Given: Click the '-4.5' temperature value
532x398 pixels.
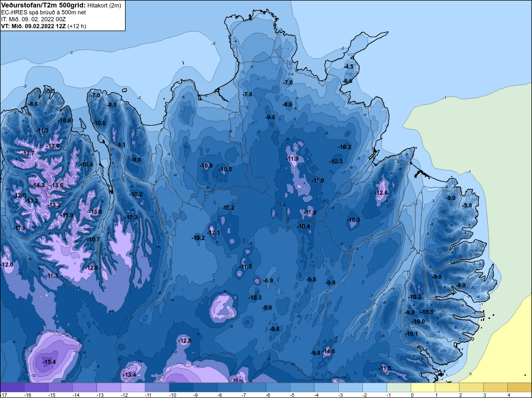Looking at the screenshot, I should coord(349,67).
